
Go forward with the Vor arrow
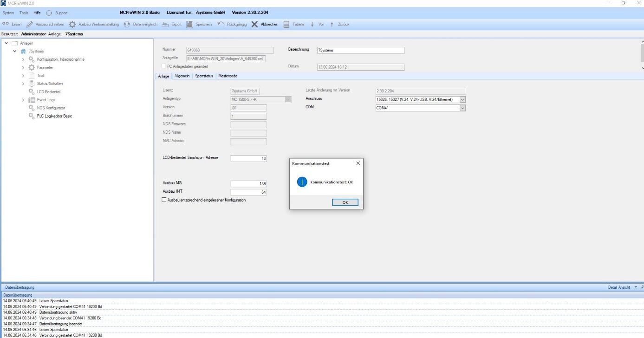point(312,24)
